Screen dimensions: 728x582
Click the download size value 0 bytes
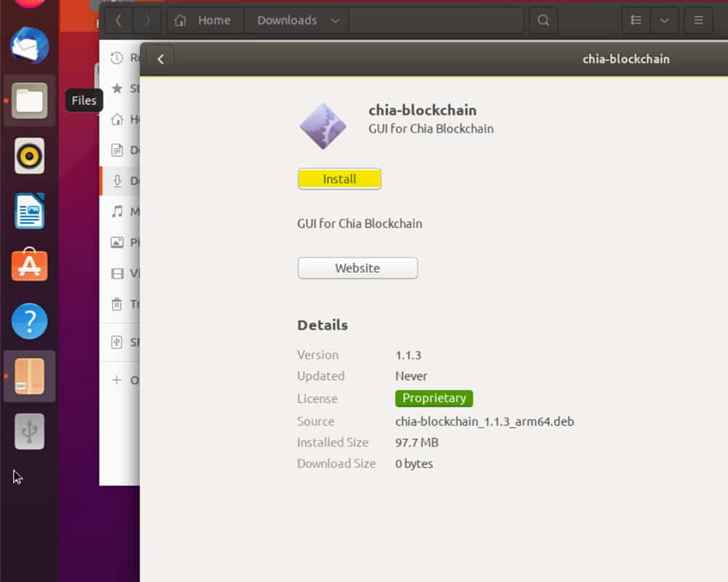point(414,463)
